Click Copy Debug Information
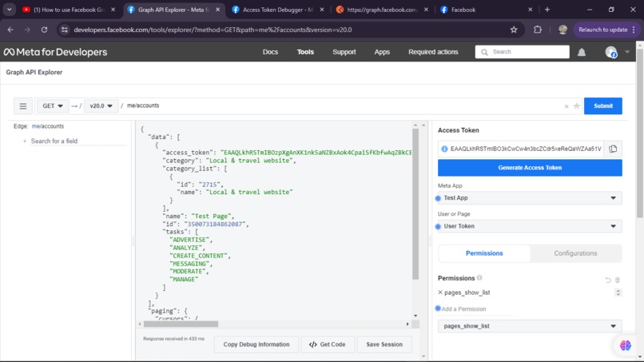The height and width of the screenshot is (362, 644). coord(256,344)
